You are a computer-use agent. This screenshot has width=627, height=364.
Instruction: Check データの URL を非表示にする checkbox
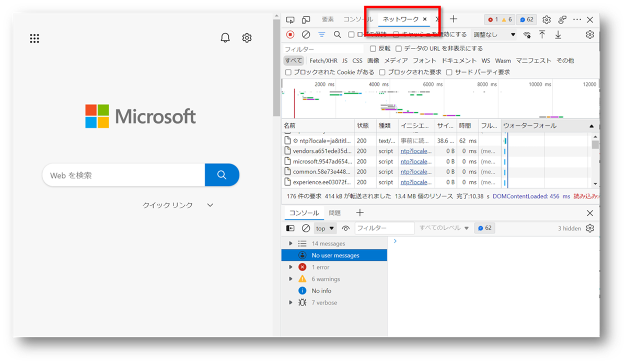click(399, 49)
